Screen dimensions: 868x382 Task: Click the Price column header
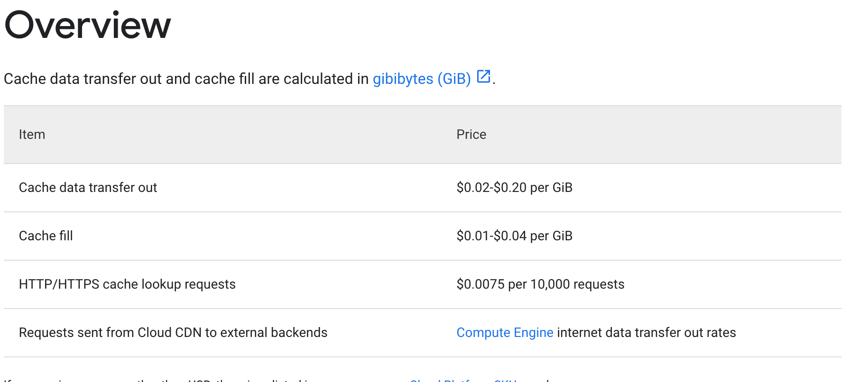coord(471,135)
